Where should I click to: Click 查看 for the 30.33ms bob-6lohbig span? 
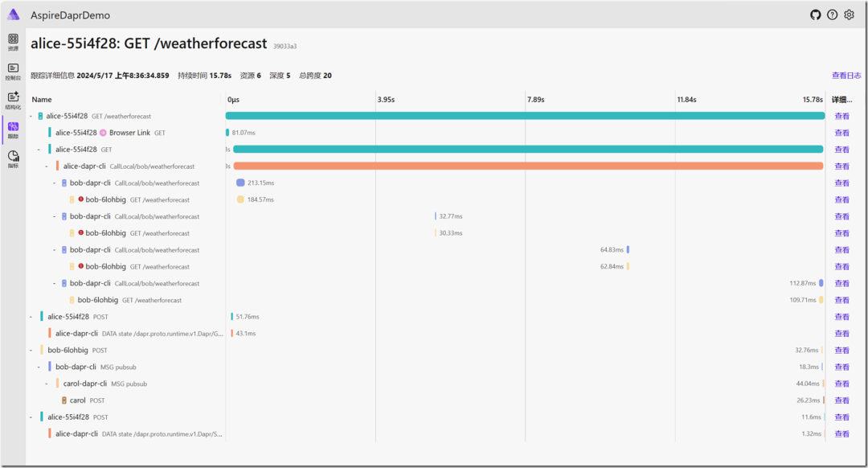click(842, 233)
